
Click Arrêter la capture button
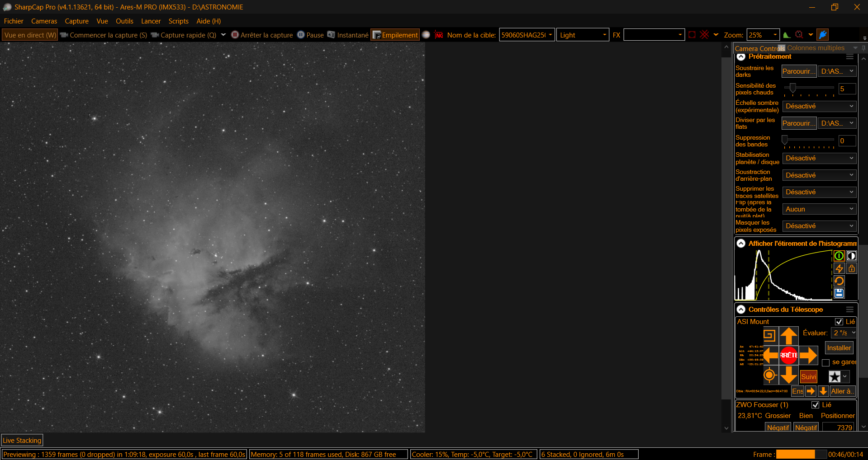coord(262,35)
